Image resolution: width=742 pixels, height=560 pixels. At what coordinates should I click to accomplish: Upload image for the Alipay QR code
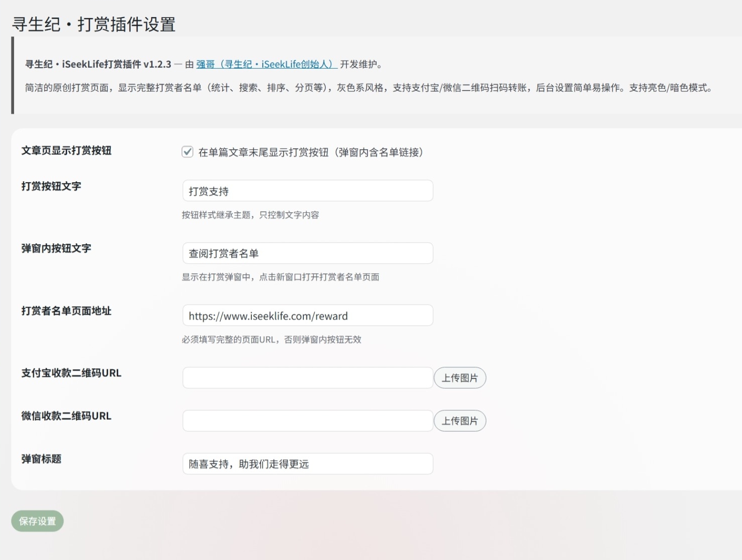point(460,378)
